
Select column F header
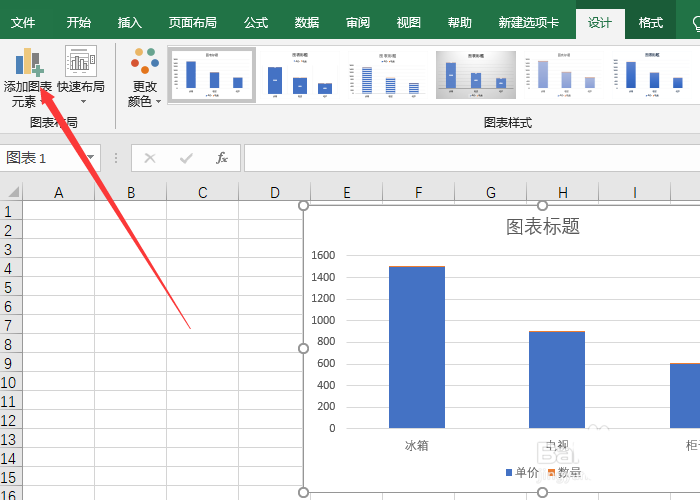(x=418, y=192)
